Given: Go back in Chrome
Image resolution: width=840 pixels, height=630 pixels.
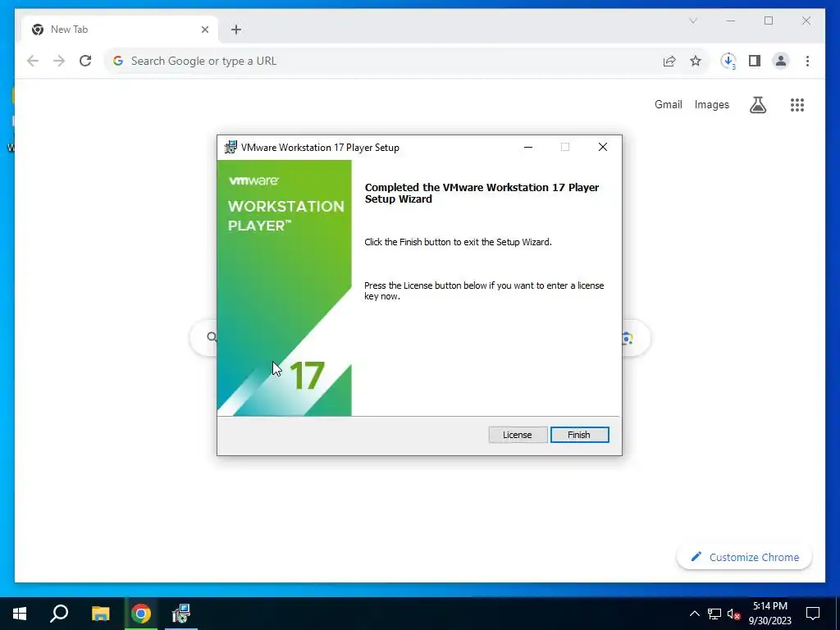Looking at the screenshot, I should point(33,61).
